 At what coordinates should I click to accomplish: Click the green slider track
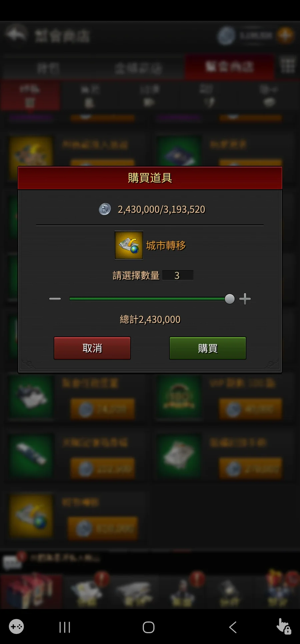147,299
